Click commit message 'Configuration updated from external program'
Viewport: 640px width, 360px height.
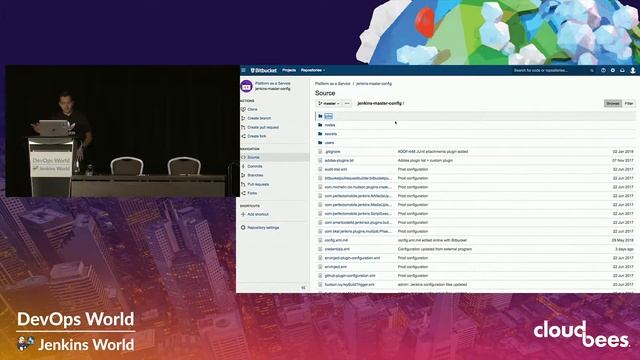coord(435,249)
